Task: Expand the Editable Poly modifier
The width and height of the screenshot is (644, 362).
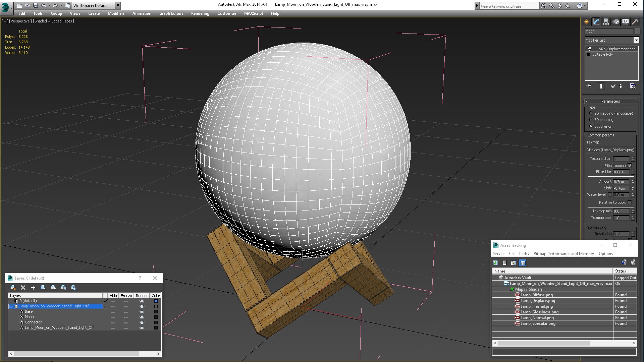Action: tap(589, 54)
